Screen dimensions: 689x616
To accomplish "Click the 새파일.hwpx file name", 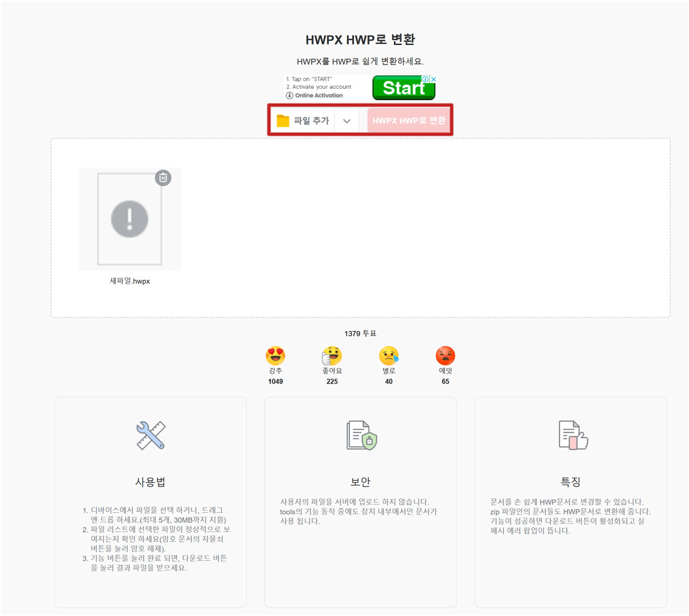I will pyautogui.click(x=130, y=281).
